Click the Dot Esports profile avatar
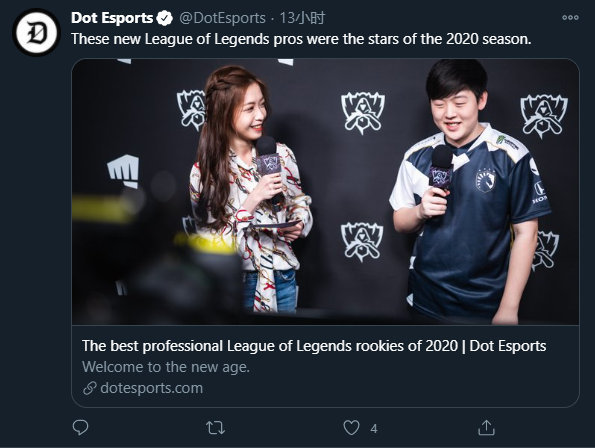Image resolution: width=595 pixels, height=448 pixels. pyautogui.click(x=36, y=33)
